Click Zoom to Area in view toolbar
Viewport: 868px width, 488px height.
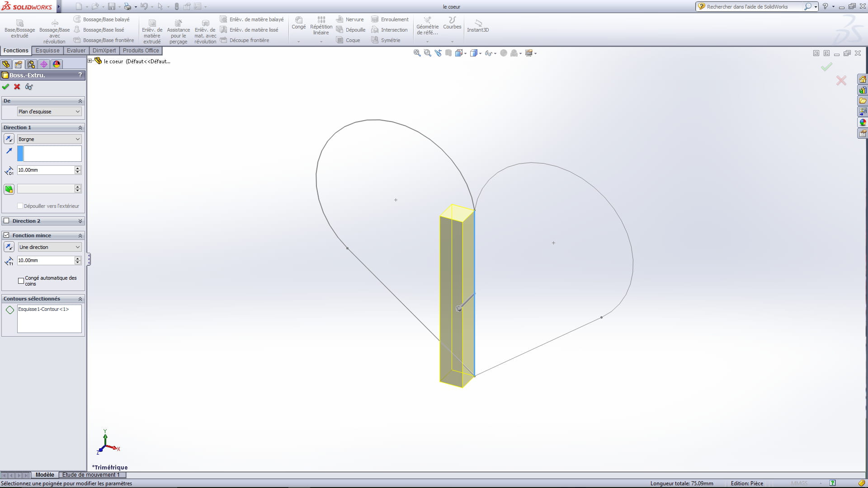[427, 53]
